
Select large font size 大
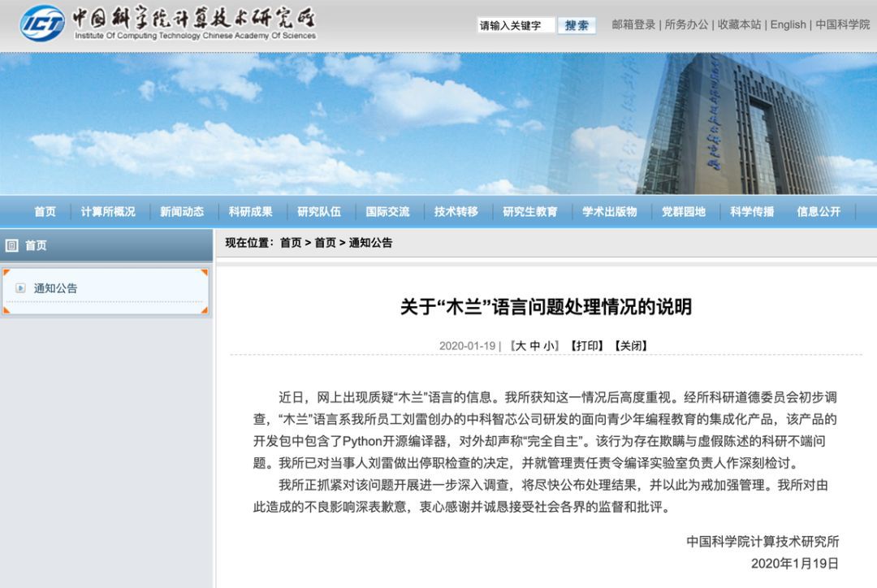[521, 346]
